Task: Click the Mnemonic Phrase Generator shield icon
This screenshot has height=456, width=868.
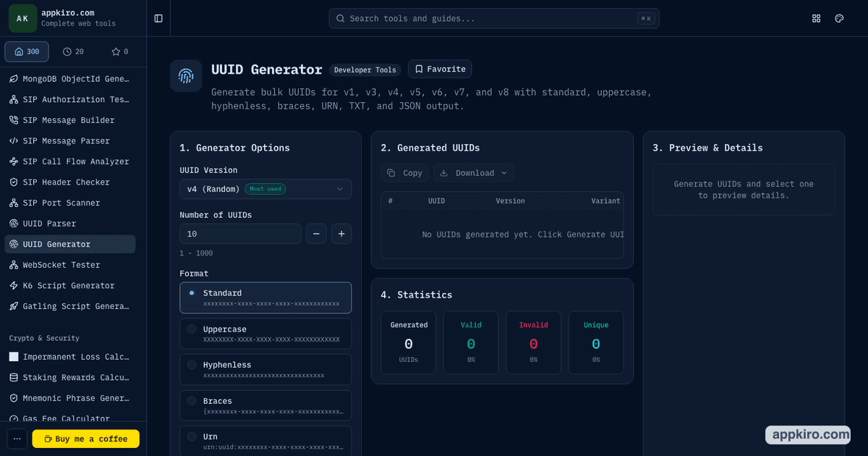Action: click(14, 398)
